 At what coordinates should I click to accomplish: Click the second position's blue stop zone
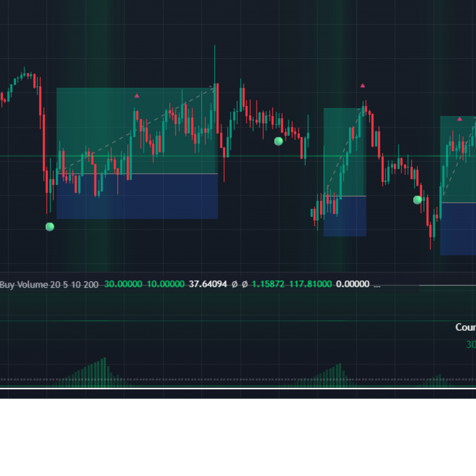pyautogui.click(x=345, y=216)
